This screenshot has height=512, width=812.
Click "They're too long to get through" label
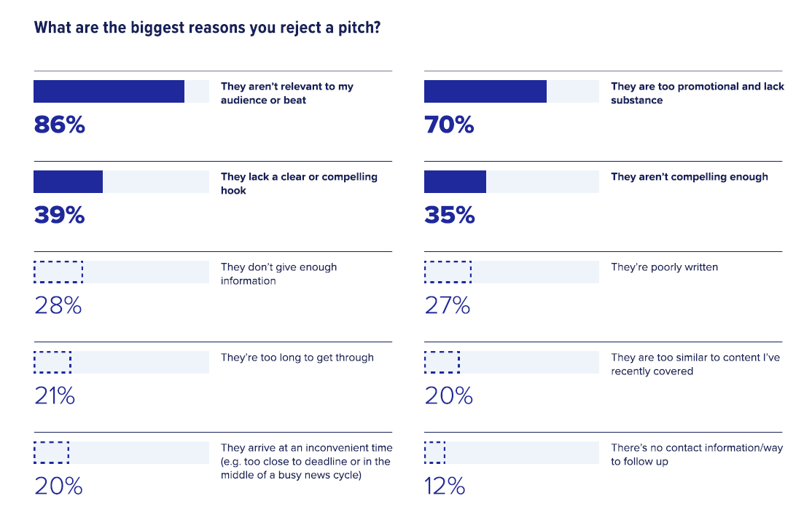[x=297, y=358]
